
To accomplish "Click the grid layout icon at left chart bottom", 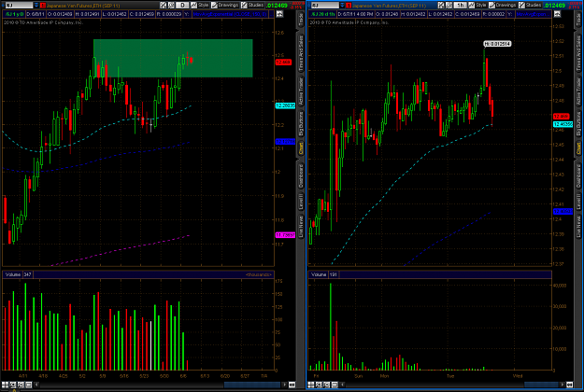I will click(6, 385).
